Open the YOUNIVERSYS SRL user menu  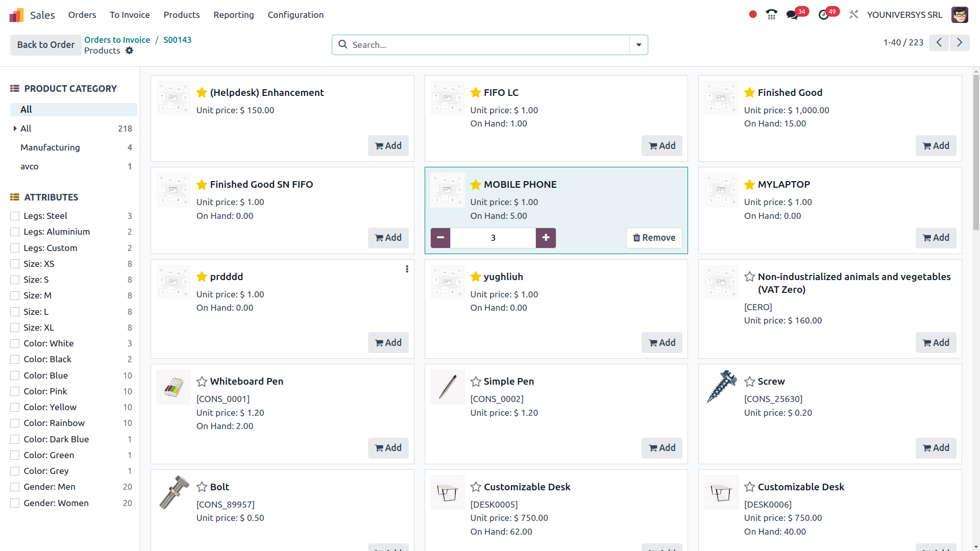[x=905, y=14]
